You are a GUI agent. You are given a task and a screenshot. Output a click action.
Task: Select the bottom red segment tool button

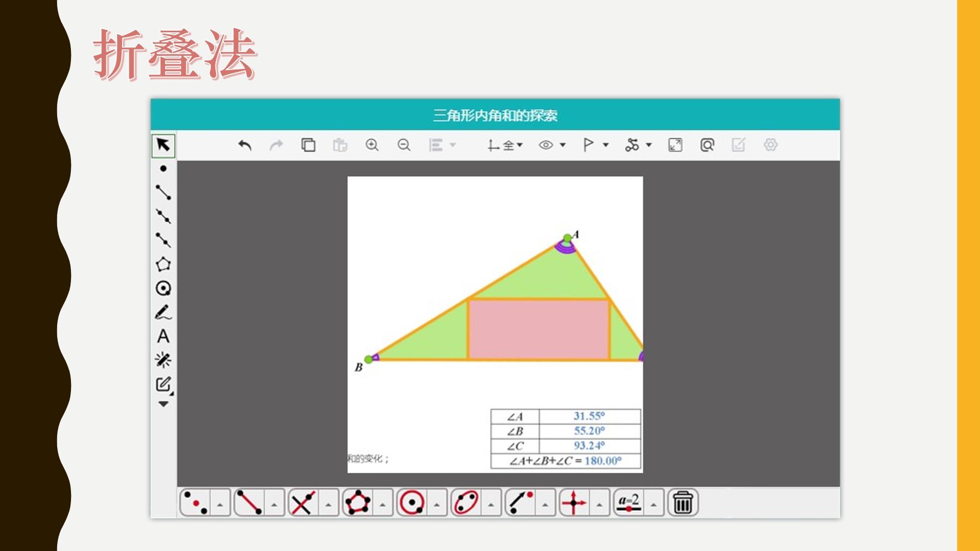point(249,503)
